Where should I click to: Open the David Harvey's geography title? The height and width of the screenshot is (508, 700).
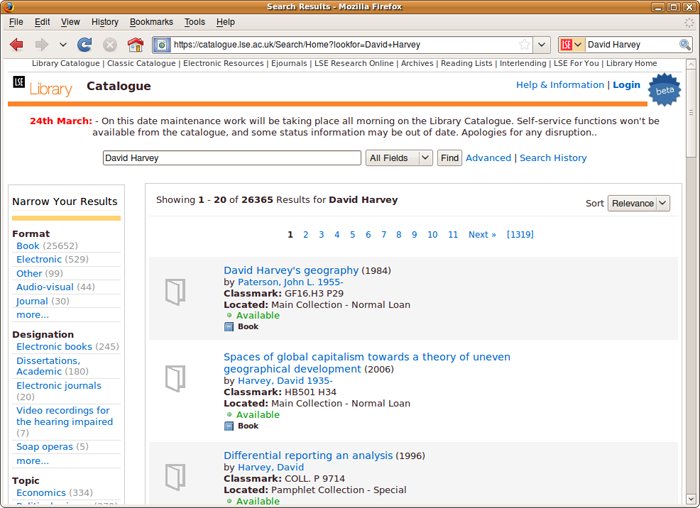(291, 271)
